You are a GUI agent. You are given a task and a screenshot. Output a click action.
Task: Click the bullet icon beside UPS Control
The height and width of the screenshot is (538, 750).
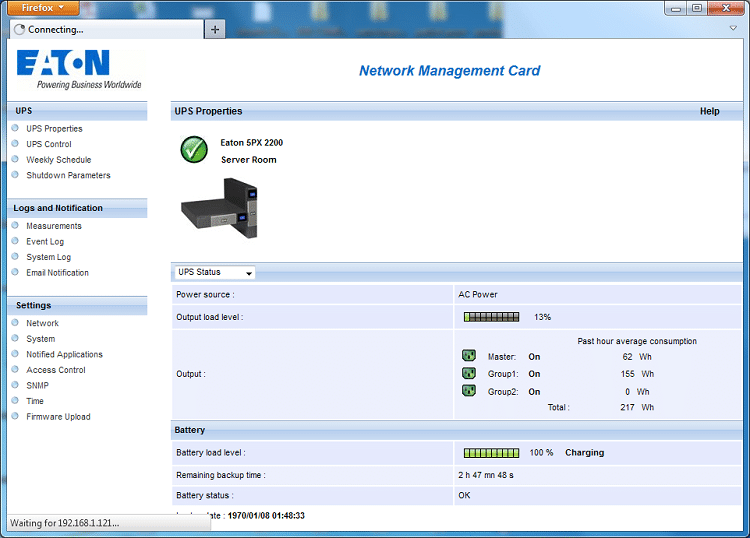tap(15, 143)
